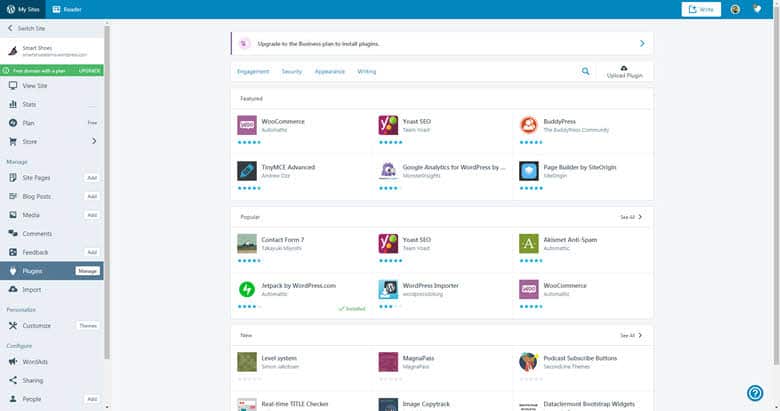This screenshot has height=411, width=780.
Task: Open the Level system plugin icon
Action: point(247,362)
